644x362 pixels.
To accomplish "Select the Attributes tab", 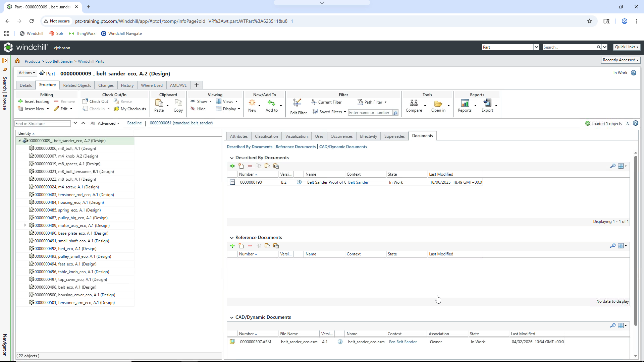I will (239, 136).
